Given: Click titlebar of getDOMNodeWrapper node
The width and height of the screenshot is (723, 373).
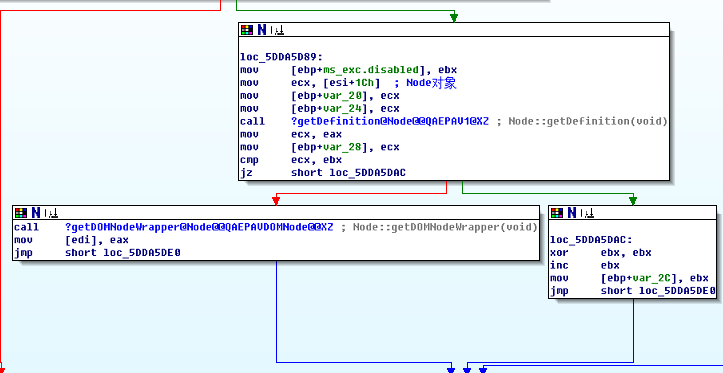Looking at the screenshot, I should [x=276, y=213].
